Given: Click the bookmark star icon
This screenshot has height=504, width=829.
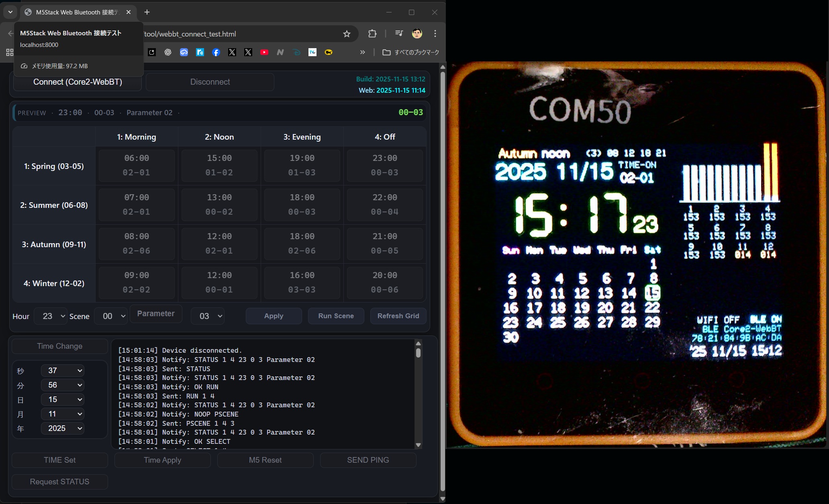Looking at the screenshot, I should pyautogui.click(x=347, y=34).
